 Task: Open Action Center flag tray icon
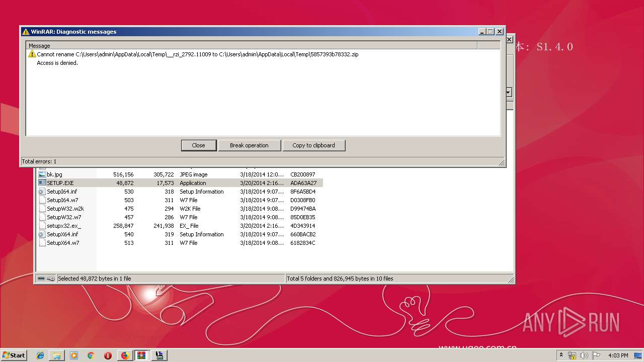596,355
